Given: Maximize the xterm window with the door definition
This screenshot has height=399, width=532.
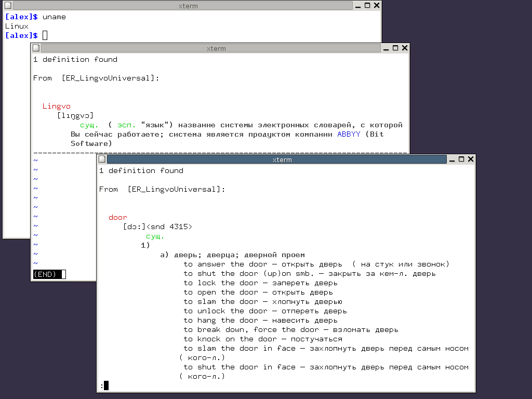Looking at the screenshot, I should [x=461, y=159].
